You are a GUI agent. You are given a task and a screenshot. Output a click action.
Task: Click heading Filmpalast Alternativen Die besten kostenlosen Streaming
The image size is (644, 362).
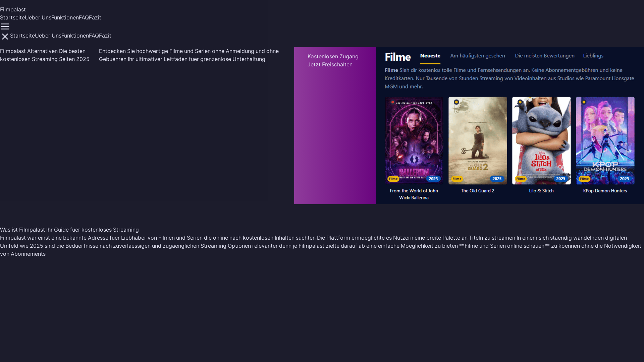pos(45,55)
